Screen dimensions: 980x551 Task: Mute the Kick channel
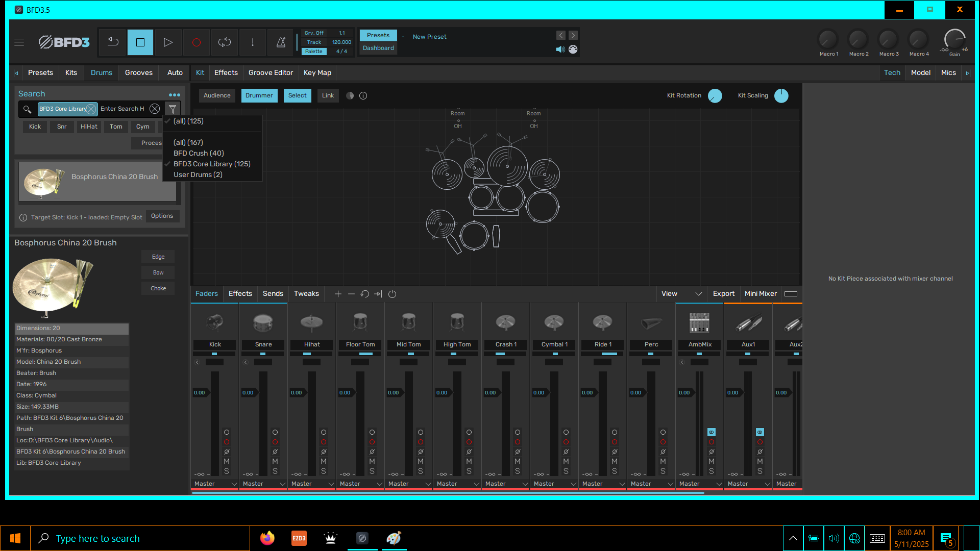[227, 461]
